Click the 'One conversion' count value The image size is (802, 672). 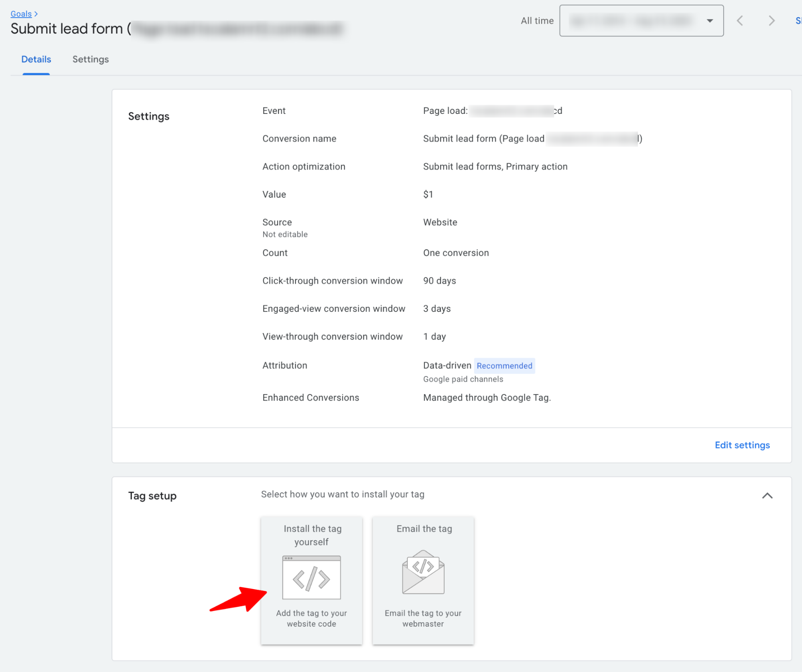click(x=456, y=253)
